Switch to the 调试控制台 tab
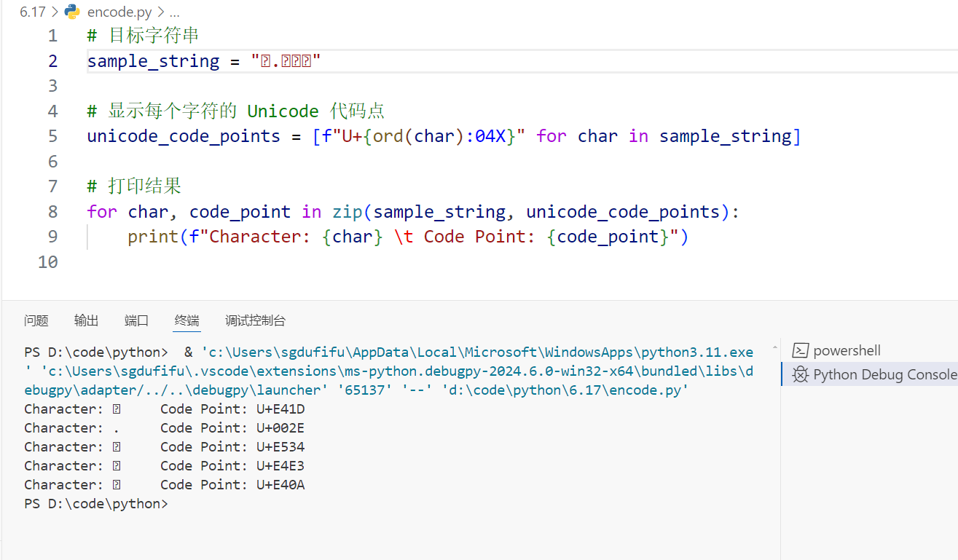 coord(255,320)
